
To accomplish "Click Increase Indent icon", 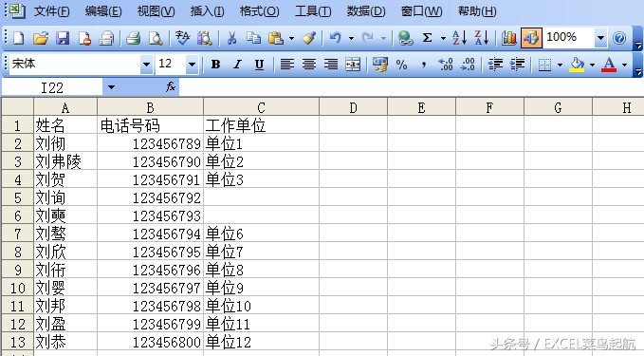I will pyautogui.click(x=518, y=65).
